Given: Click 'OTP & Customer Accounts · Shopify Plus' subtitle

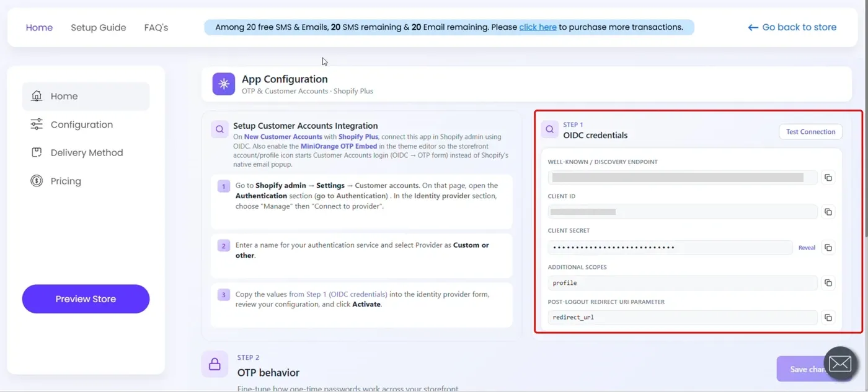Looking at the screenshot, I should (308, 91).
